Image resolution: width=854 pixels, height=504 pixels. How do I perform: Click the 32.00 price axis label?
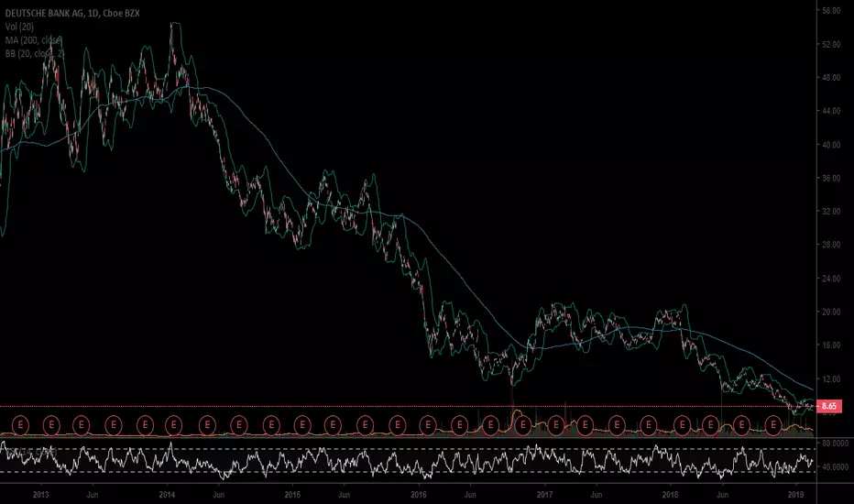(x=831, y=212)
